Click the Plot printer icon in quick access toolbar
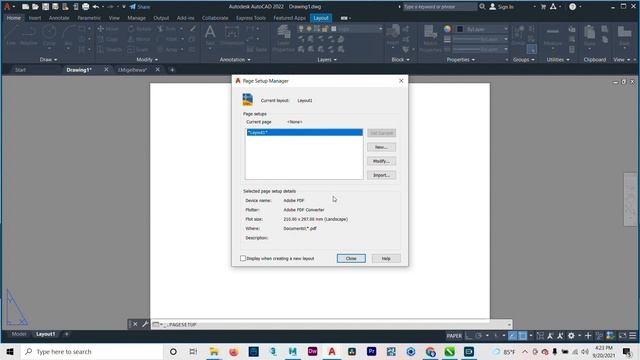This screenshot has width=640, height=360. point(85,7)
